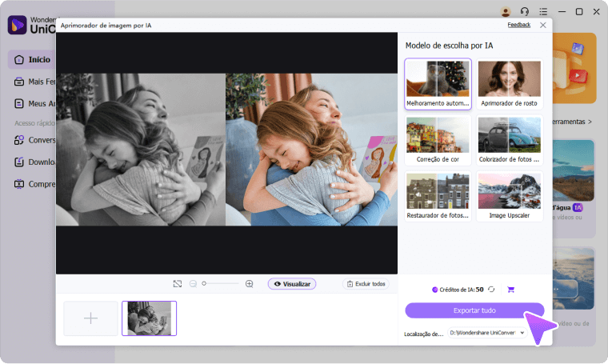Click the Conversor sidebar icon
The image size is (608, 364).
click(x=19, y=140)
